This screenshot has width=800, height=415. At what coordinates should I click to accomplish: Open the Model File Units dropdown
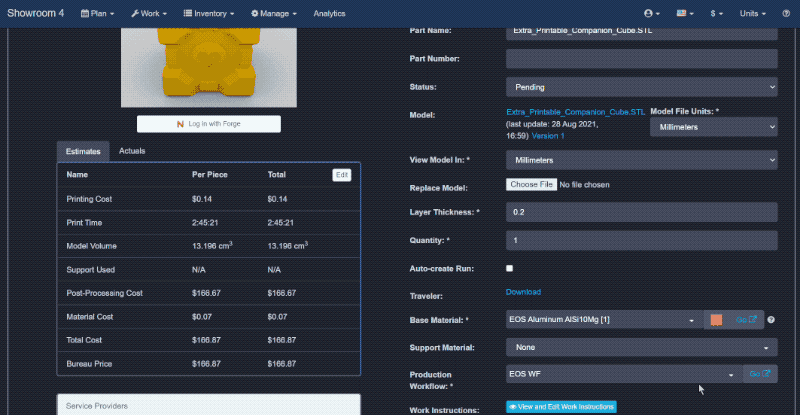(713, 127)
